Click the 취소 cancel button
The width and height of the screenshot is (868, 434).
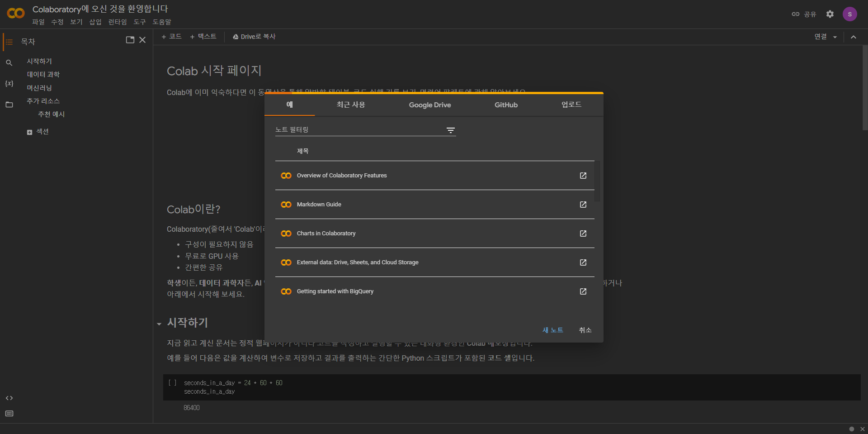point(585,330)
